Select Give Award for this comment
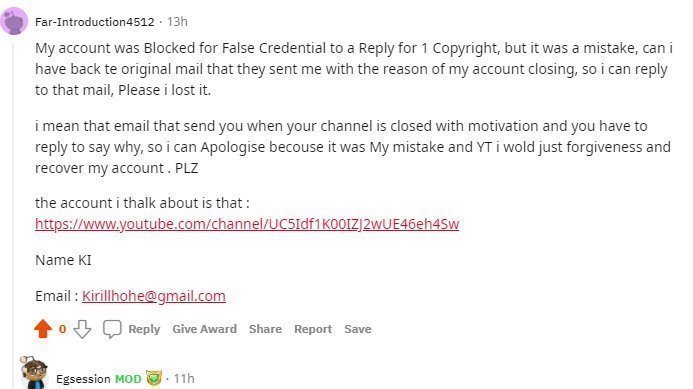This screenshot has width=693, height=389. pyautogui.click(x=205, y=329)
